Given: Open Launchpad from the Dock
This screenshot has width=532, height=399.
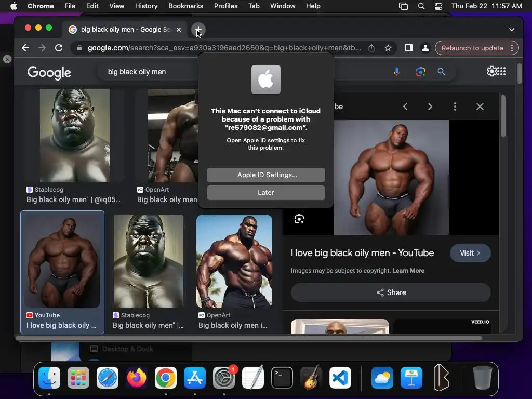Looking at the screenshot, I should pyautogui.click(x=78, y=378).
